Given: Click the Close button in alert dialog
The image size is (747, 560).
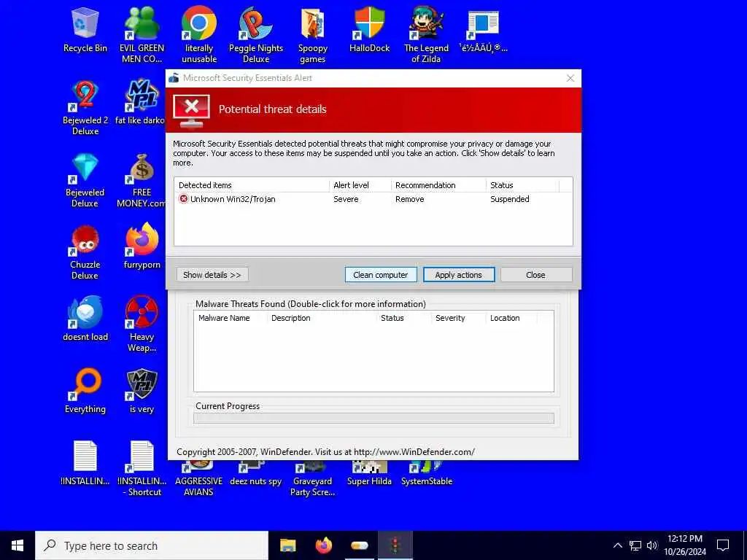Looking at the screenshot, I should (536, 275).
